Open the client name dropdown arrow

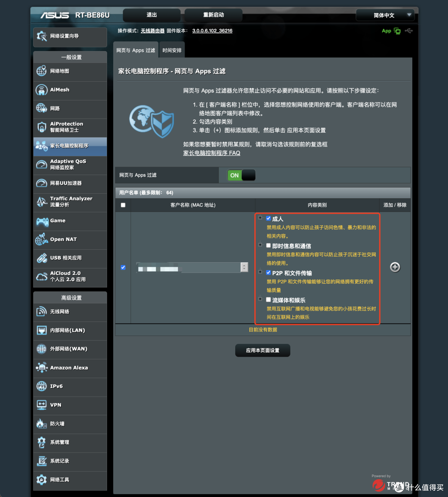(244, 267)
